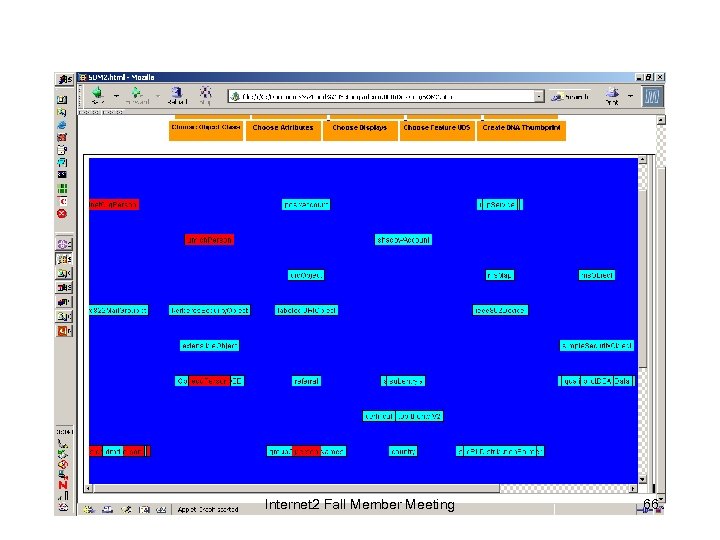Click the simpleSecurityObject box
Screen dimensions: 720x540
596,346
